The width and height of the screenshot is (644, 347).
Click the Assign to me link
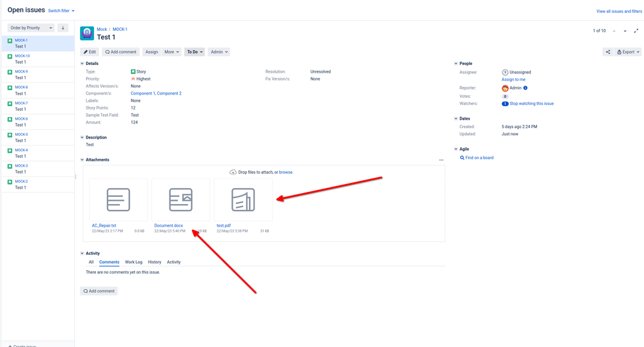click(513, 80)
